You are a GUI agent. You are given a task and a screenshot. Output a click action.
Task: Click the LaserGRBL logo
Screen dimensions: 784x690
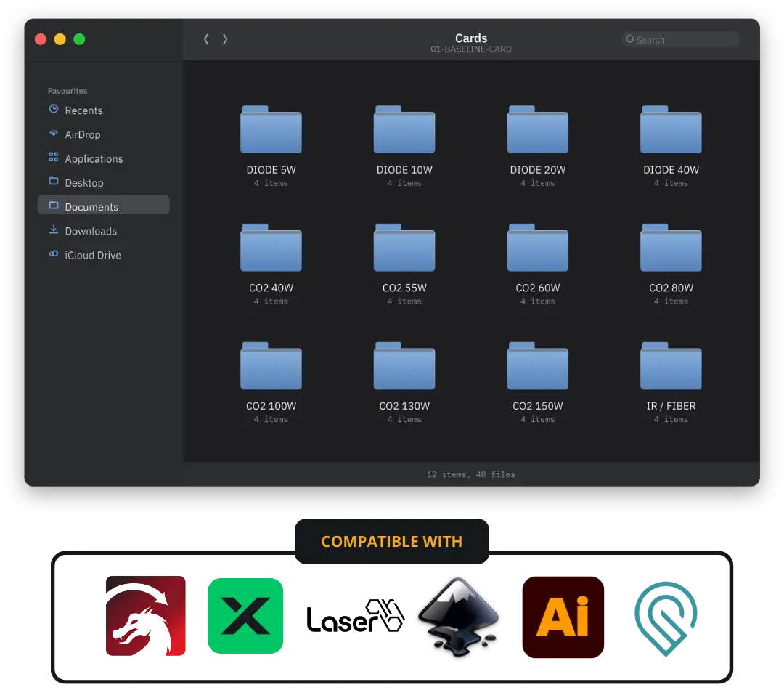pos(356,616)
